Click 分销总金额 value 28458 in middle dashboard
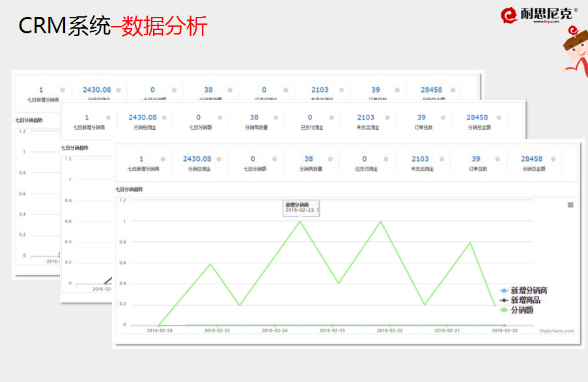 [477, 117]
